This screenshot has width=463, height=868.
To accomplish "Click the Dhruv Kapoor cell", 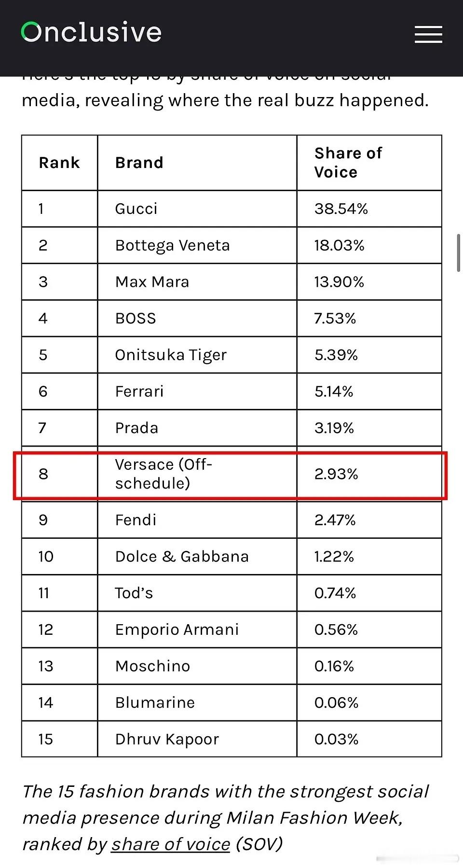I will (167, 739).
